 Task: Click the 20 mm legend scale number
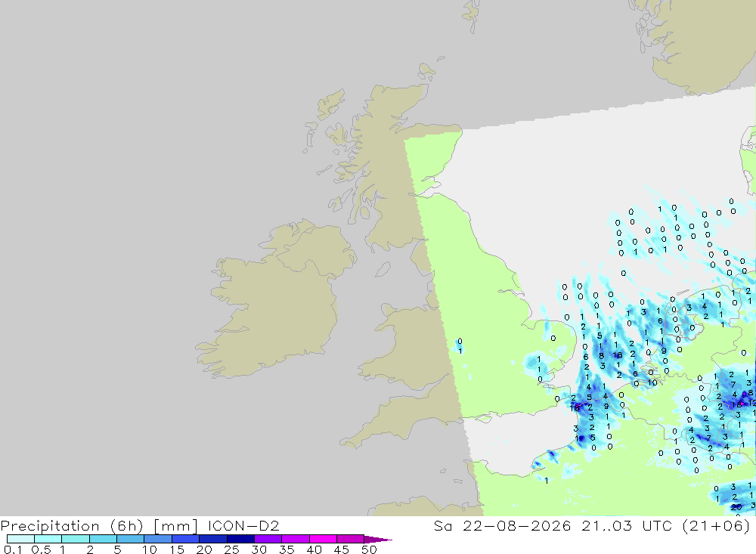tap(204, 549)
